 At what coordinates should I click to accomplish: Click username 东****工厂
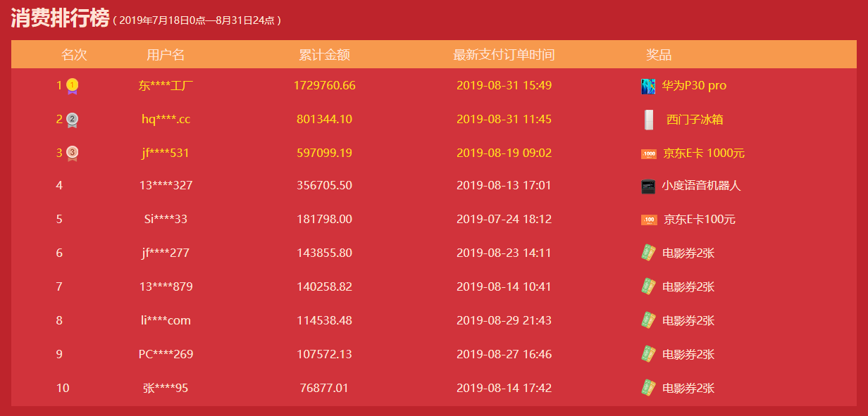click(x=166, y=86)
